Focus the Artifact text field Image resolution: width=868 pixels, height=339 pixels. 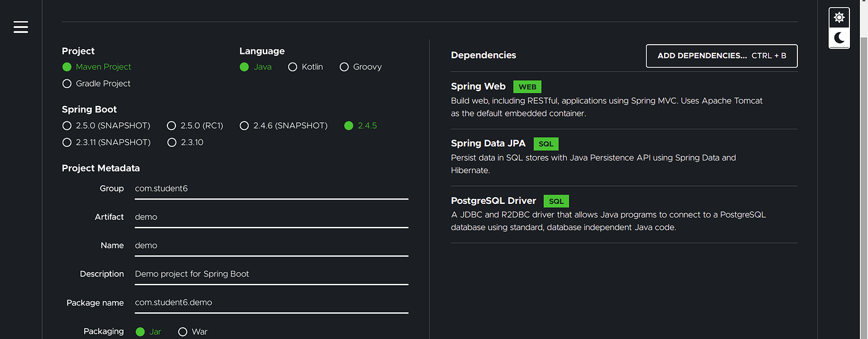point(272,217)
